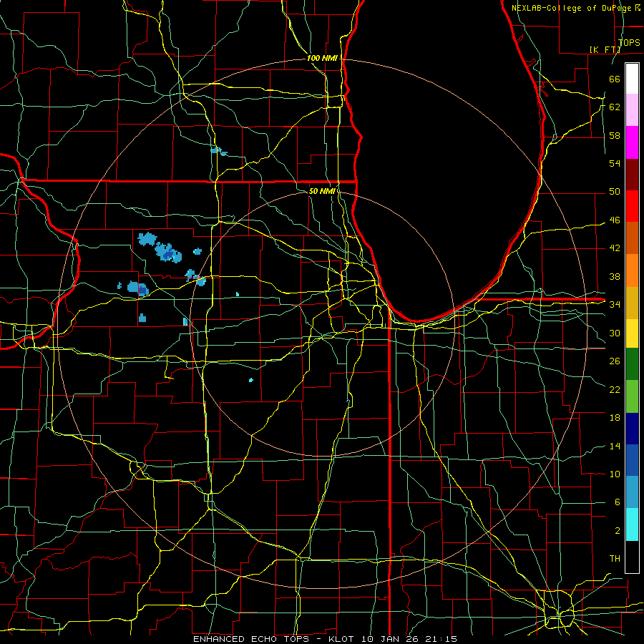
Task: Click the 50 value in the color legend
Action: tap(615, 192)
